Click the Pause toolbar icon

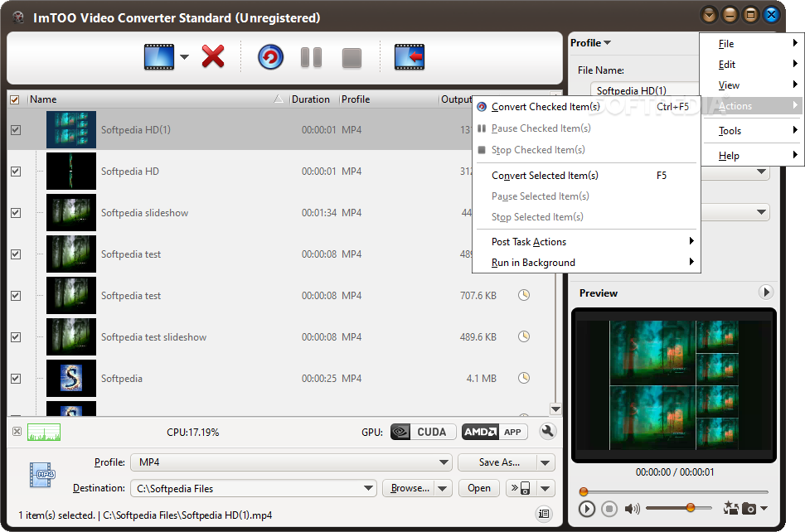click(x=311, y=57)
